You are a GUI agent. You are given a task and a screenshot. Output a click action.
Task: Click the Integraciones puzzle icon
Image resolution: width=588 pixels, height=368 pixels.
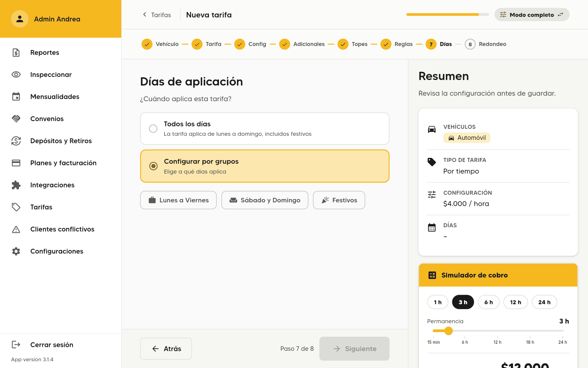click(x=16, y=185)
